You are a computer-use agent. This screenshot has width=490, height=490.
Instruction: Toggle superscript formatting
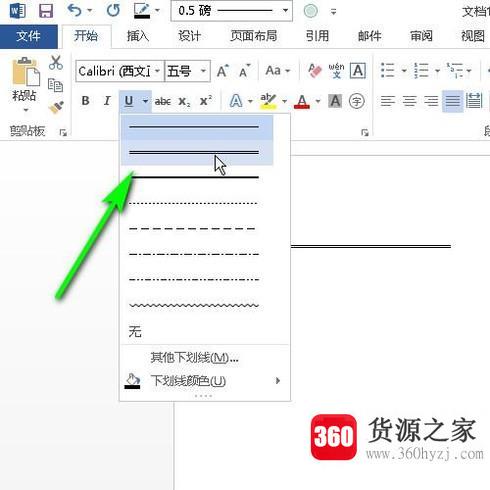[206, 101]
